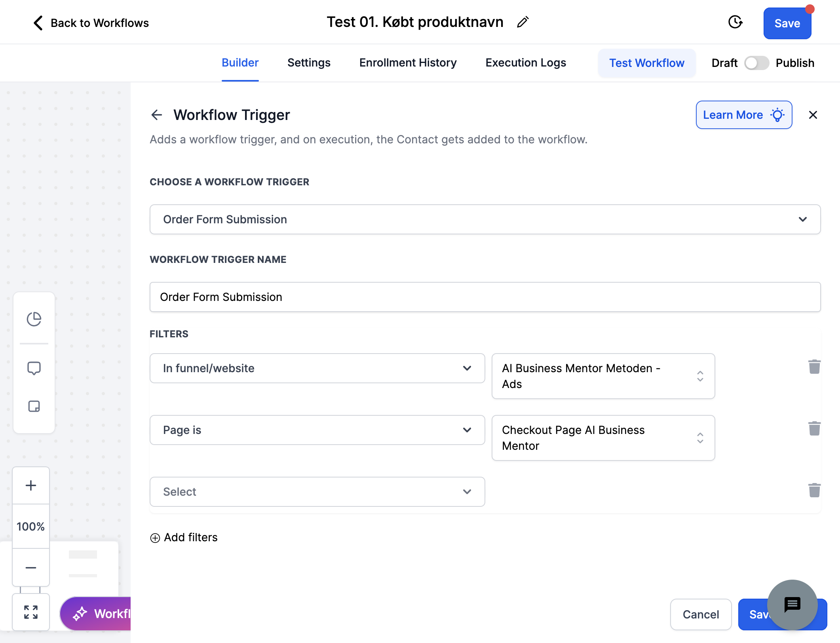Click the Back to Workflows text
840x643 pixels.
100,23
